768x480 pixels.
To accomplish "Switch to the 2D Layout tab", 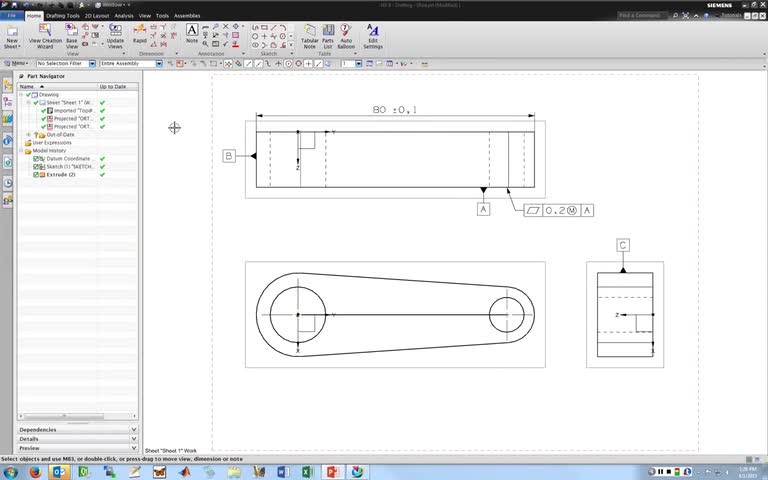I will [x=97, y=16].
